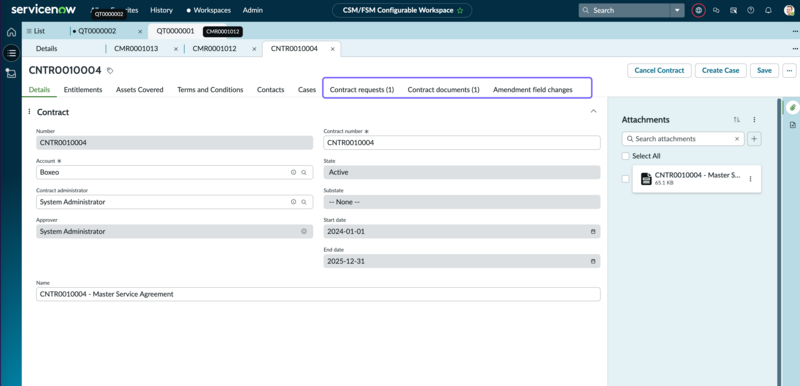Screen dimensions: 800x386
Task: Click the Contract administrator lookup search icon
Action: (x=304, y=202)
